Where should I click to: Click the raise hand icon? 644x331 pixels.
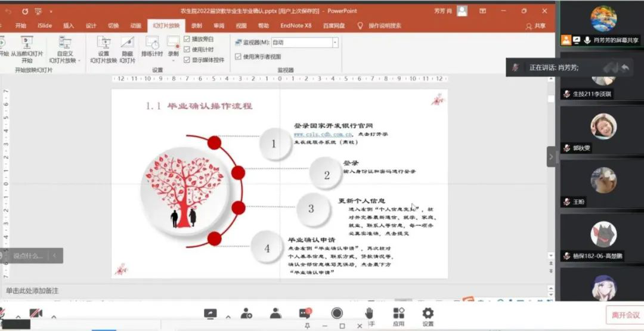coord(369,313)
